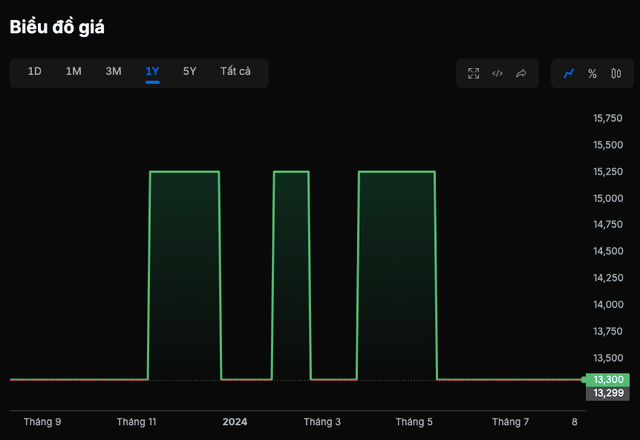Image resolution: width=640 pixels, height=440 pixels.
Task: Click the 2024 label on time axis
Action: click(x=235, y=422)
